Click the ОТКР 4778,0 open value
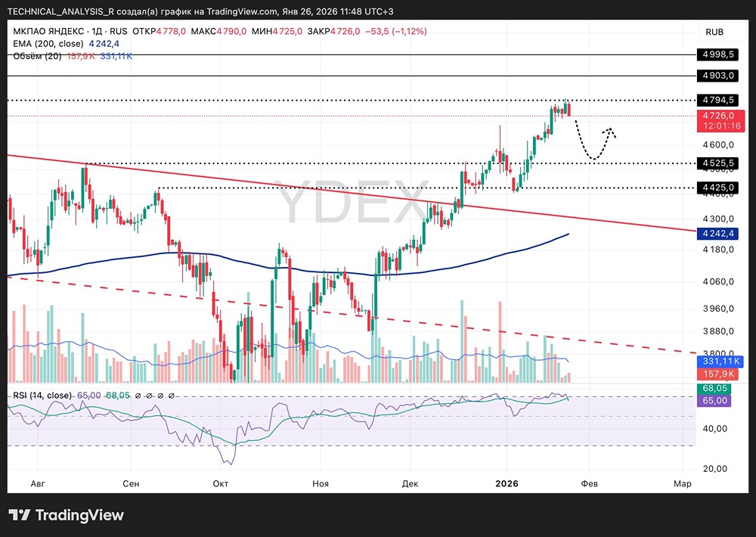This screenshot has width=756, height=537. 159,31
